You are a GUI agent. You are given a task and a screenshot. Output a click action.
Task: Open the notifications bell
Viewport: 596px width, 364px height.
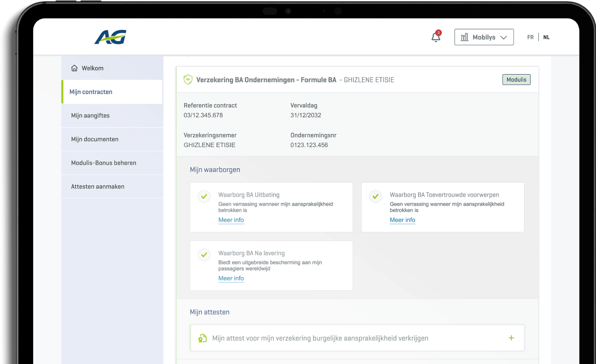click(x=436, y=37)
